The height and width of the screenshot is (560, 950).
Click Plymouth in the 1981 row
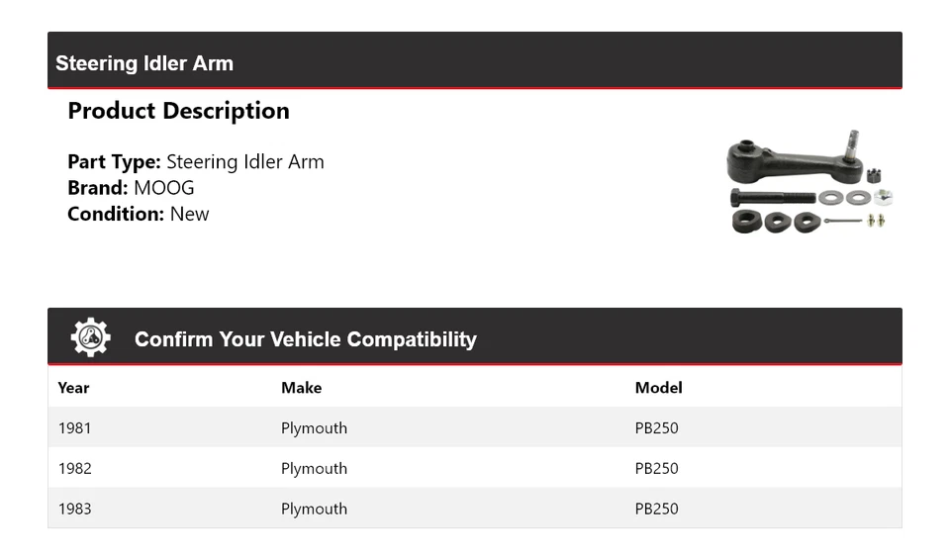(x=314, y=428)
